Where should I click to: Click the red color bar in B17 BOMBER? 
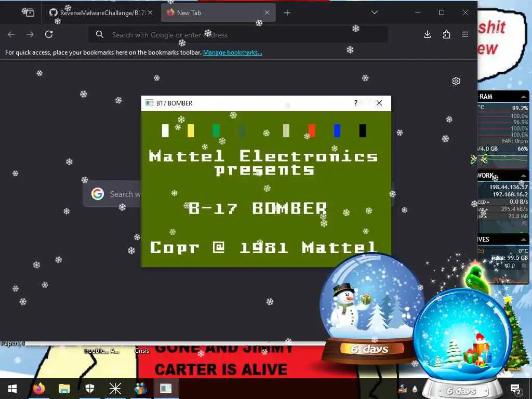click(312, 130)
